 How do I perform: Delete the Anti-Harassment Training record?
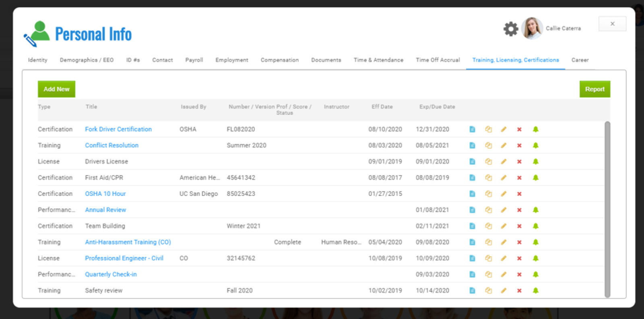click(x=519, y=242)
